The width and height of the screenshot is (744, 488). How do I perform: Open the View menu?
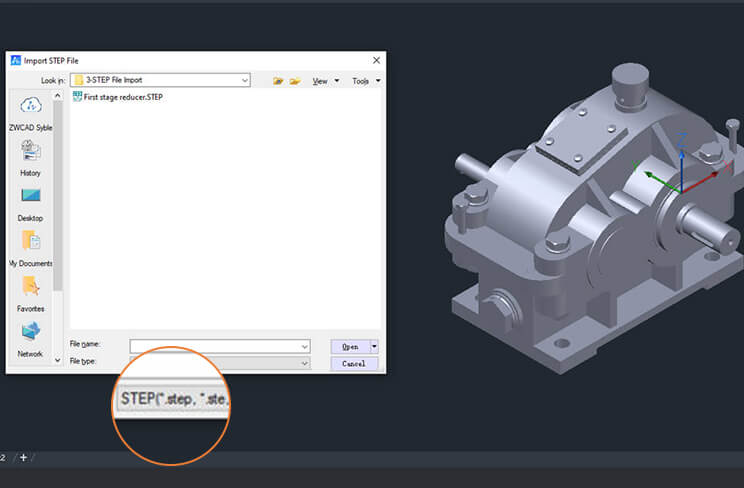tap(323, 81)
